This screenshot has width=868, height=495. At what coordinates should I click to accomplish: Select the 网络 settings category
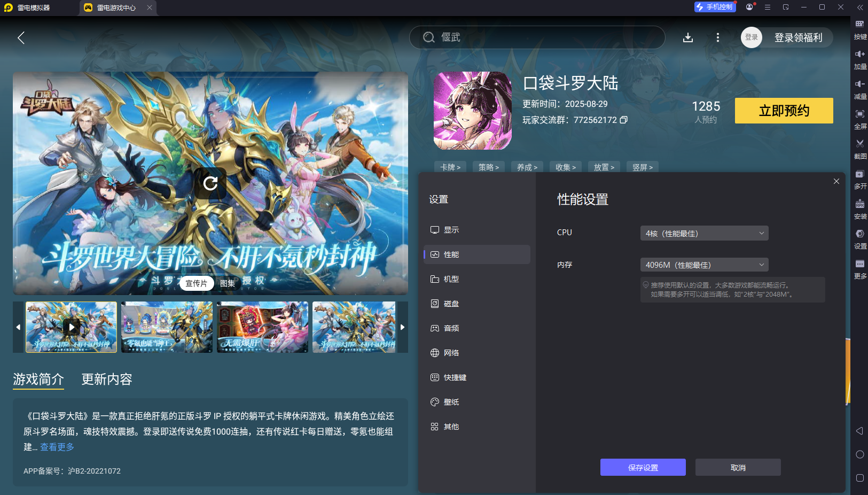pos(477,353)
